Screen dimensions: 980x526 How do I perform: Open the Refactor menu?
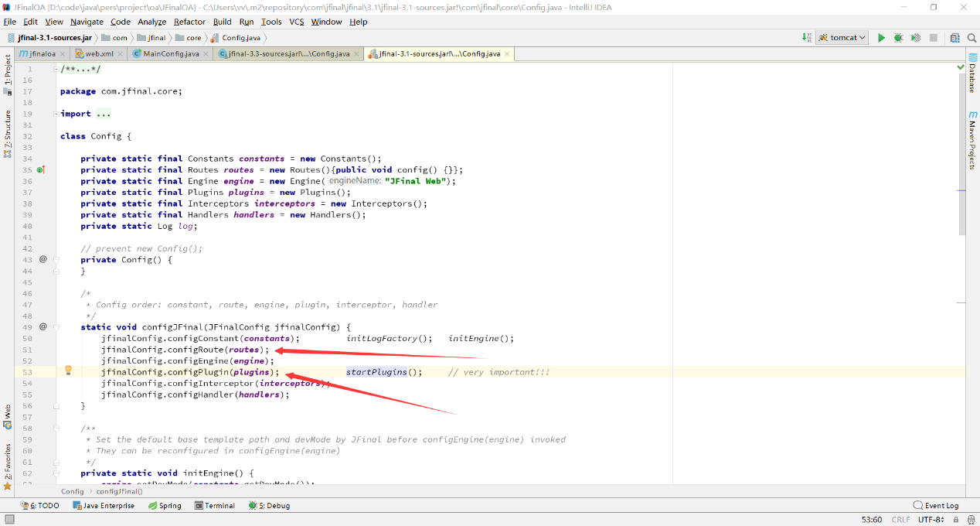click(190, 22)
